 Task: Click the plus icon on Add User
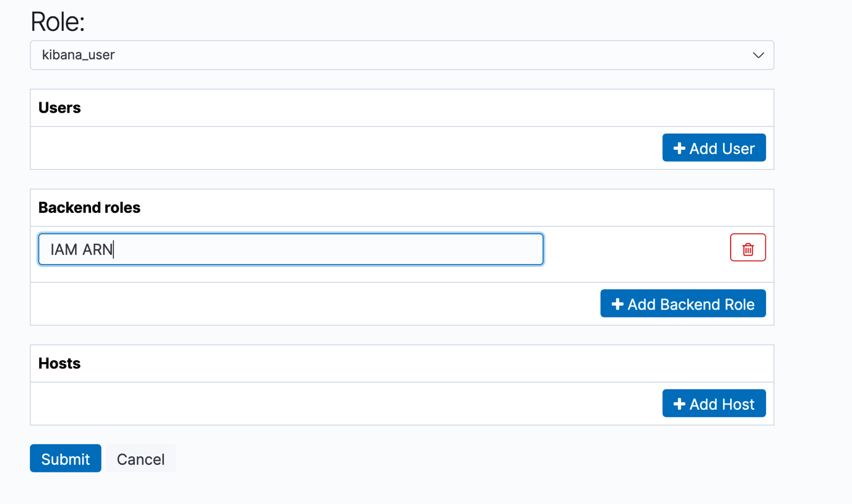click(679, 149)
